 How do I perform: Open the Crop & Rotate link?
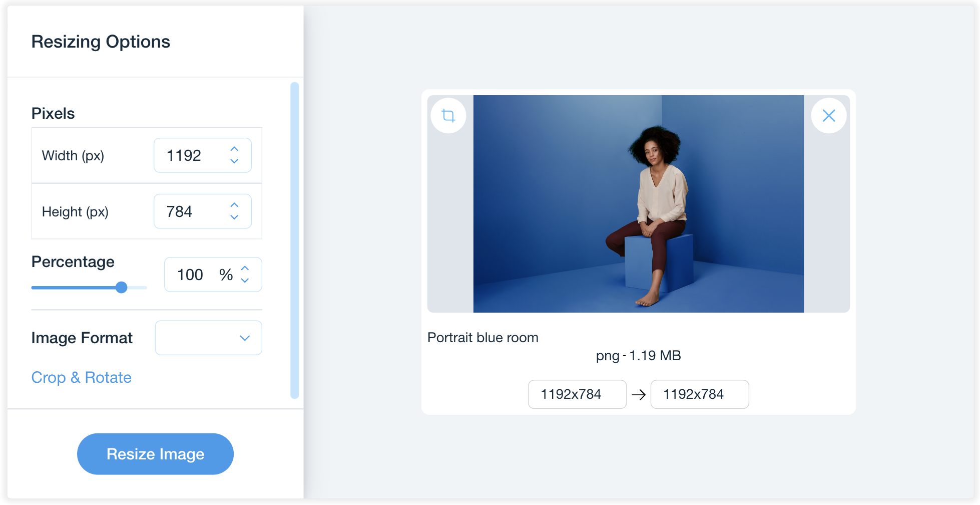click(x=81, y=377)
